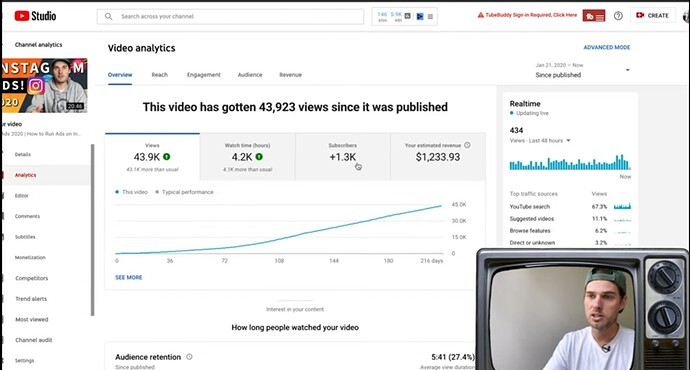Switch to the Reach tab

pos(160,75)
